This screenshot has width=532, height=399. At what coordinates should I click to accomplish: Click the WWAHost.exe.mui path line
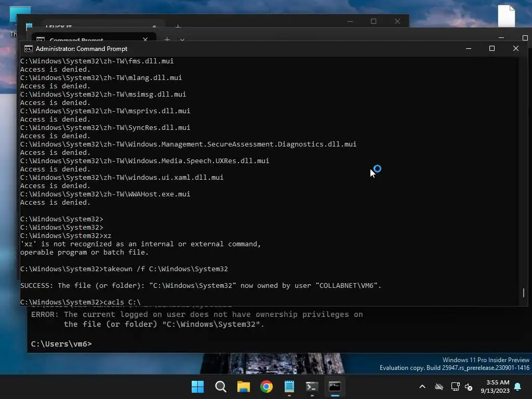tap(105, 194)
